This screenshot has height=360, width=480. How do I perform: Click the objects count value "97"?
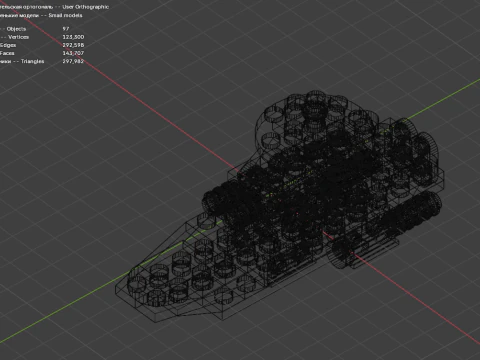click(66, 29)
